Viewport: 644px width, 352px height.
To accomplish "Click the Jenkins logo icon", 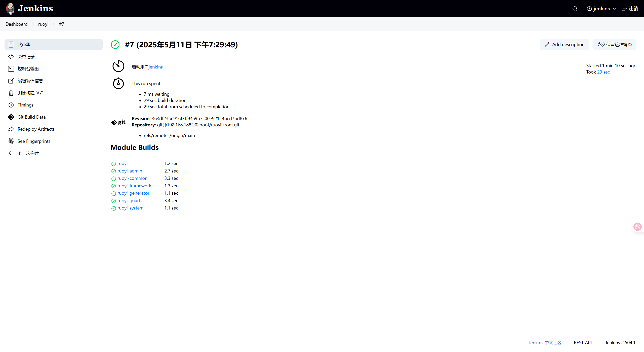I will coord(10,9).
